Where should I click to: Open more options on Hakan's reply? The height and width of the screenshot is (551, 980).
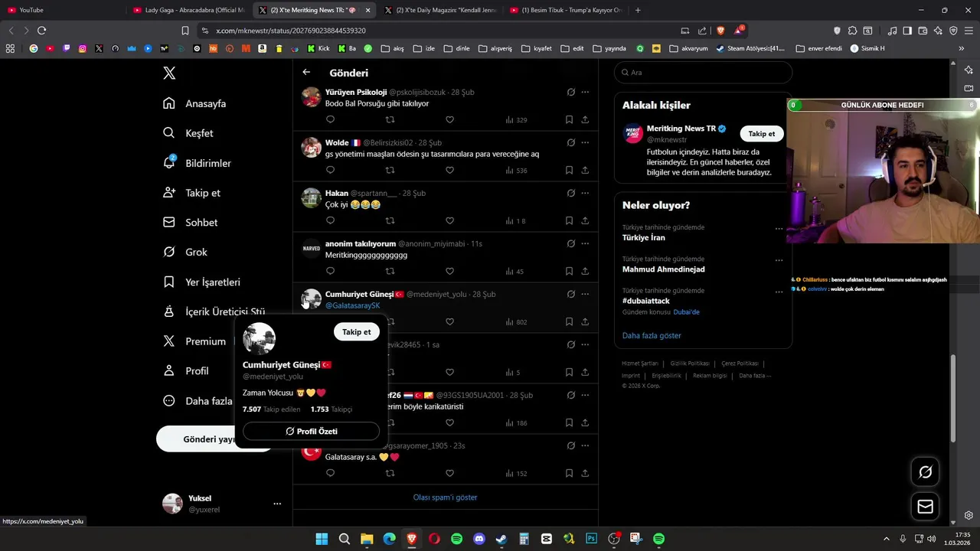pos(585,193)
